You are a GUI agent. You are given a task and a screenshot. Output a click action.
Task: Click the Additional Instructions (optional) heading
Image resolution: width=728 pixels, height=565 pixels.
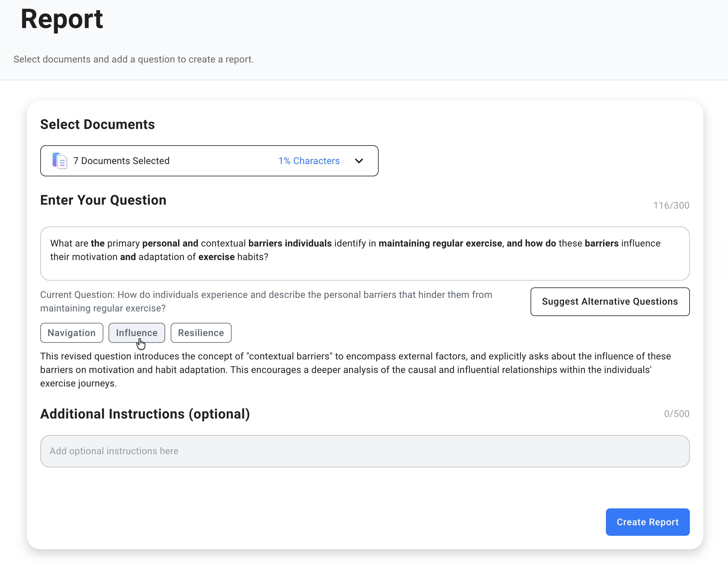145,414
